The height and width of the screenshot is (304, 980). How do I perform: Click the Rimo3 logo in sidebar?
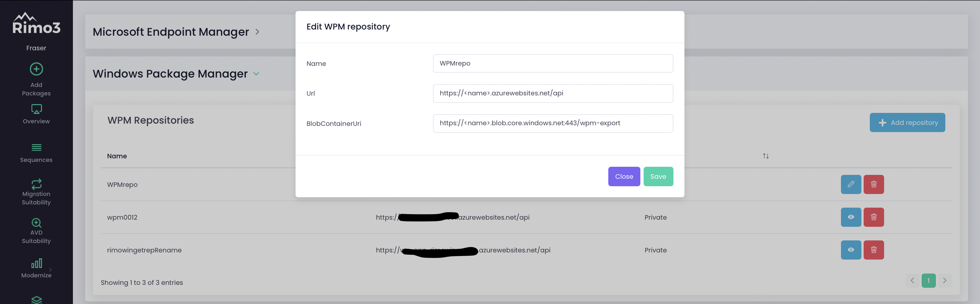tap(36, 24)
